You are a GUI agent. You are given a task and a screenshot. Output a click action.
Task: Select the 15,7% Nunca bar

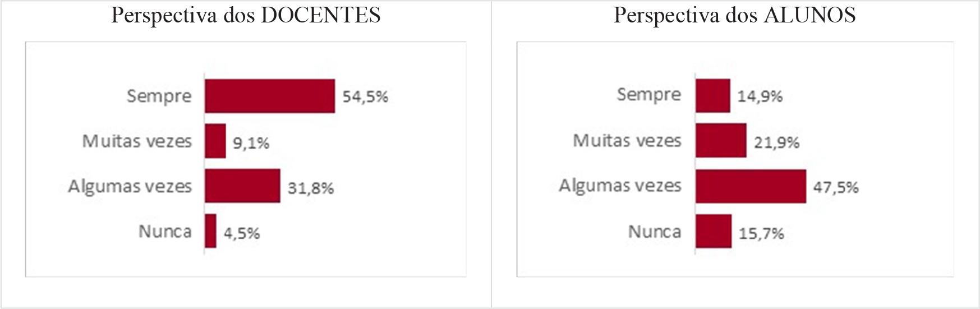point(713,230)
